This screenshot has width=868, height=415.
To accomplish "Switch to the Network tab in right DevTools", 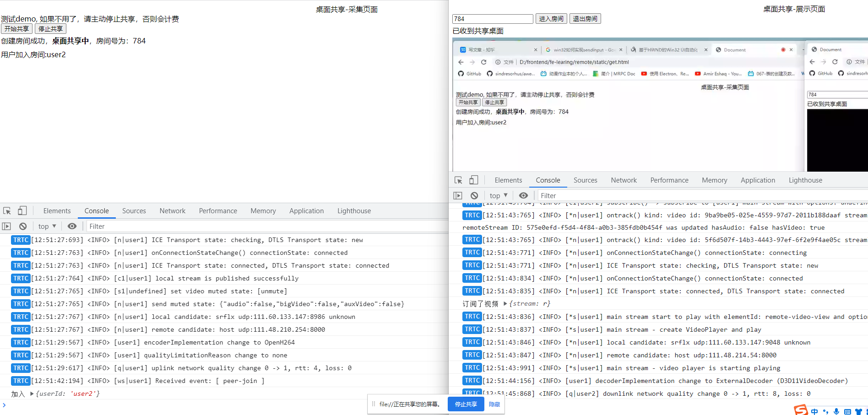I will coord(624,180).
